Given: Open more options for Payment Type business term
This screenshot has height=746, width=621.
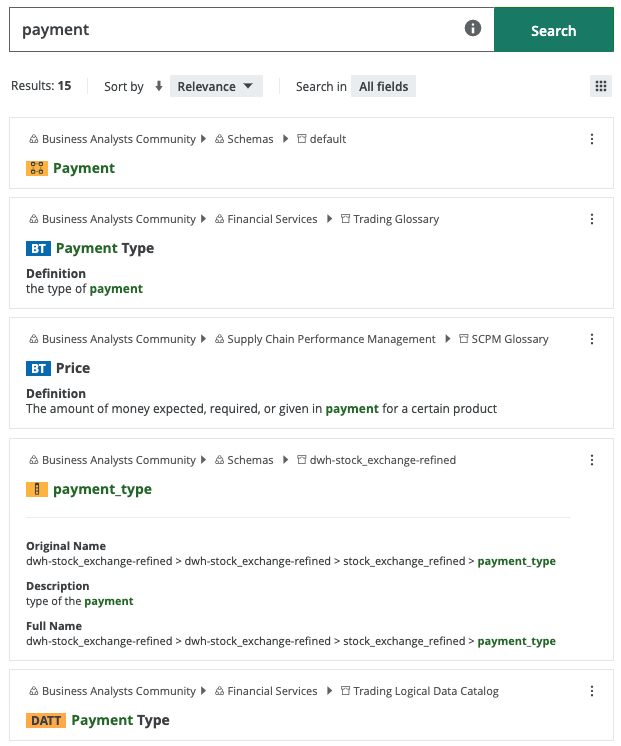Looking at the screenshot, I should [x=592, y=219].
